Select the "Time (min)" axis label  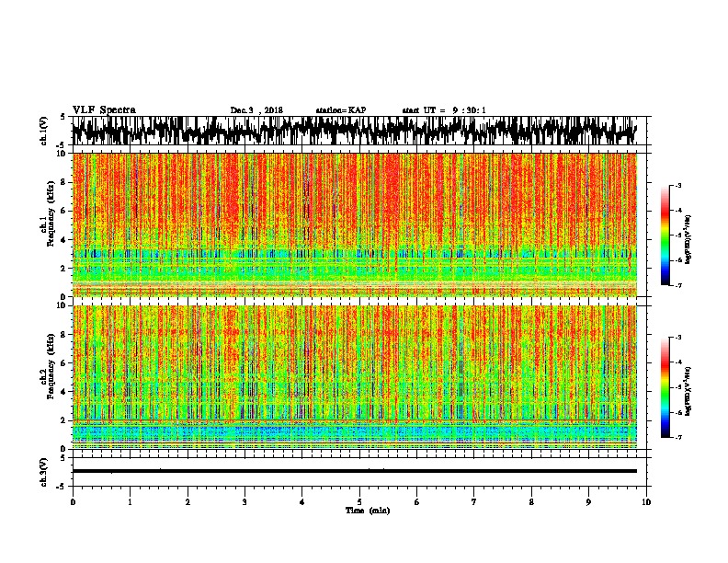pyautogui.click(x=368, y=511)
